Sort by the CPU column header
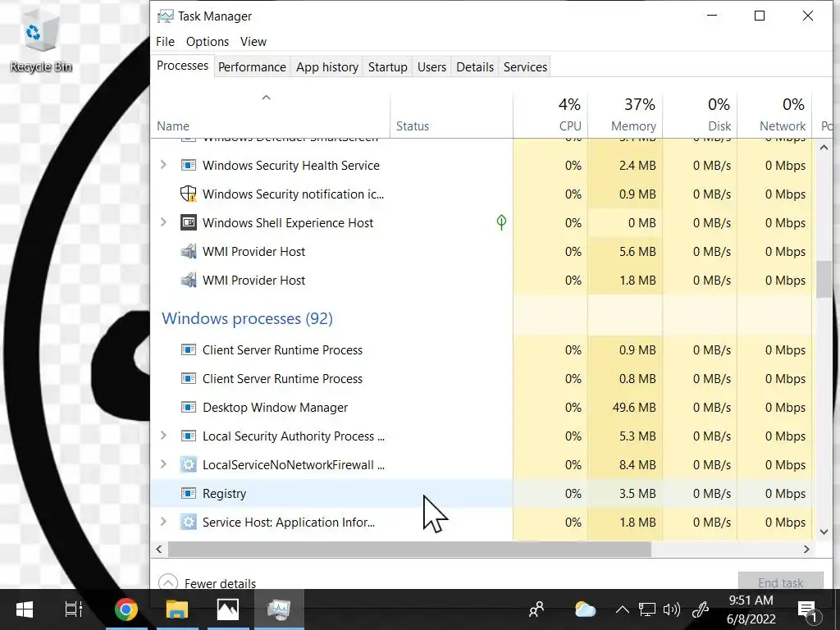The width and height of the screenshot is (840, 630). pyautogui.click(x=550, y=115)
